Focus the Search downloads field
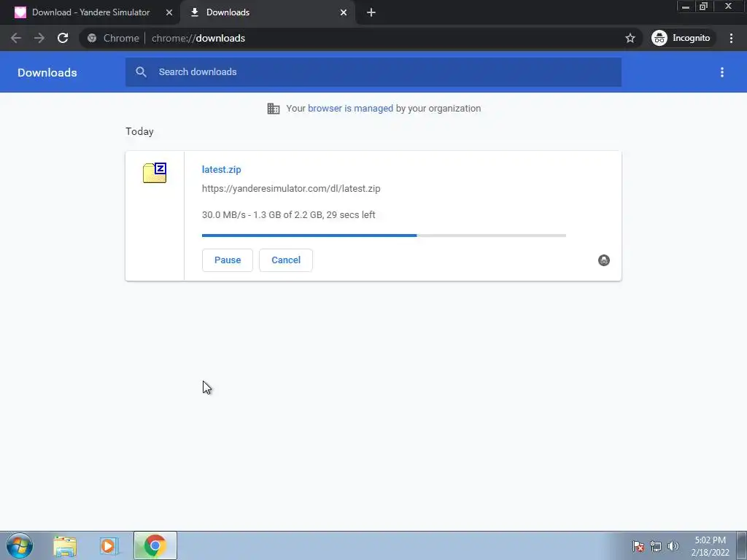Image resolution: width=747 pixels, height=560 pixels. coord(373,72)
